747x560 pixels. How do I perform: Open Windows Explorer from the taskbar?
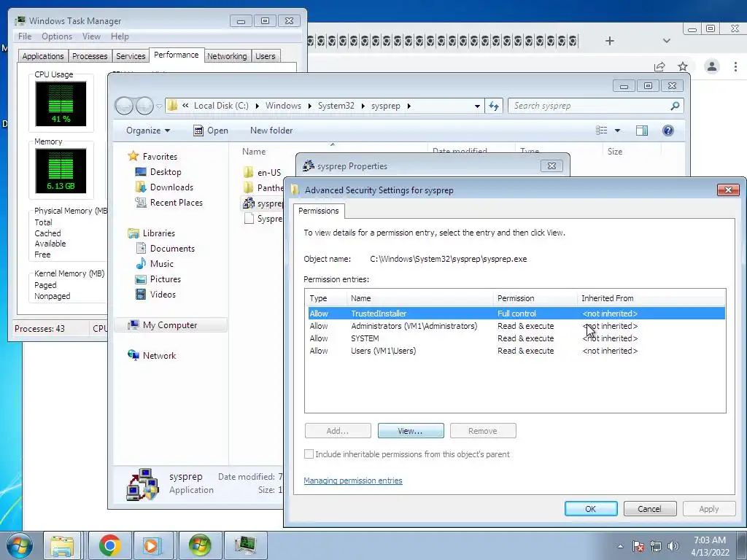point(63,545)
